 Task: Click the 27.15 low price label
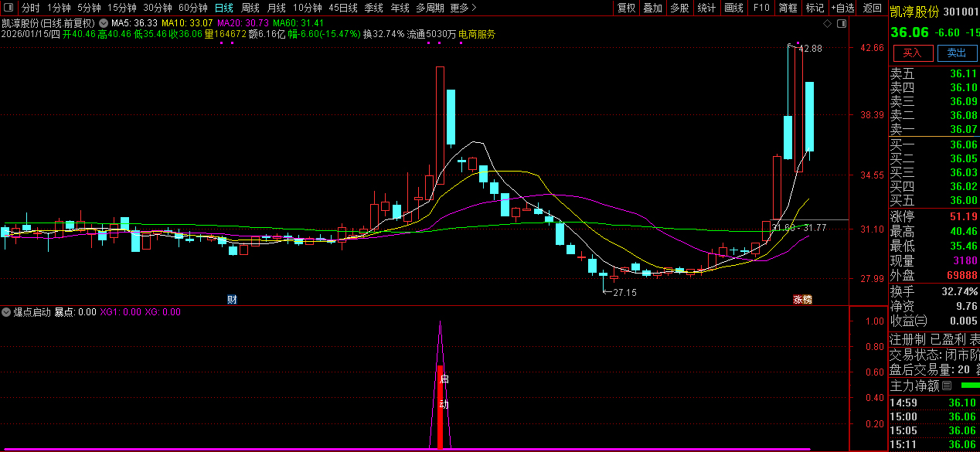(x=624, y=293)
